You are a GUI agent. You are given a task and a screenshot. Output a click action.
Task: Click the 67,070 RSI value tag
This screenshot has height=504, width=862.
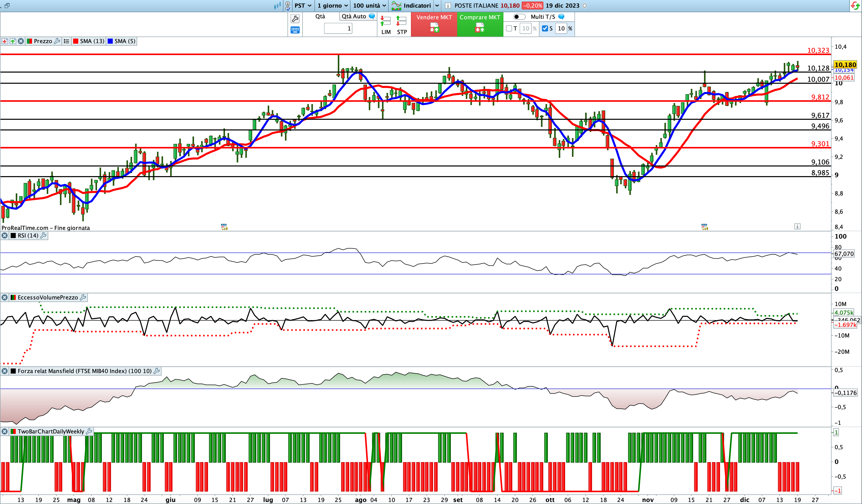844,254
